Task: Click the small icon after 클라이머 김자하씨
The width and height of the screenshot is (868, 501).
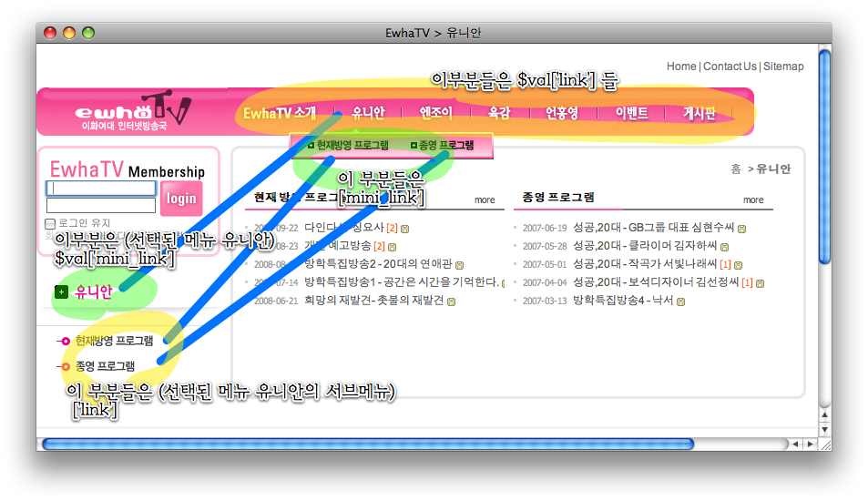Action: [724, 247]
